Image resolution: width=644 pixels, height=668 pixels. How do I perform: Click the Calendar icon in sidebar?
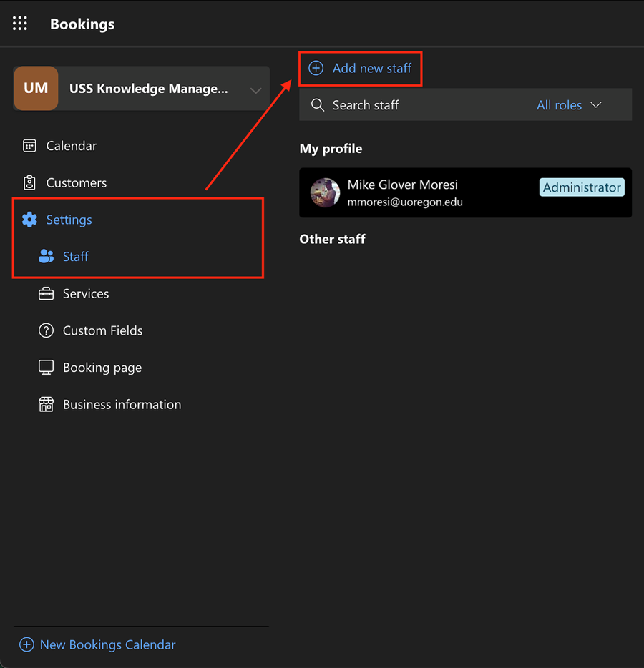click(x=29, y=146)
